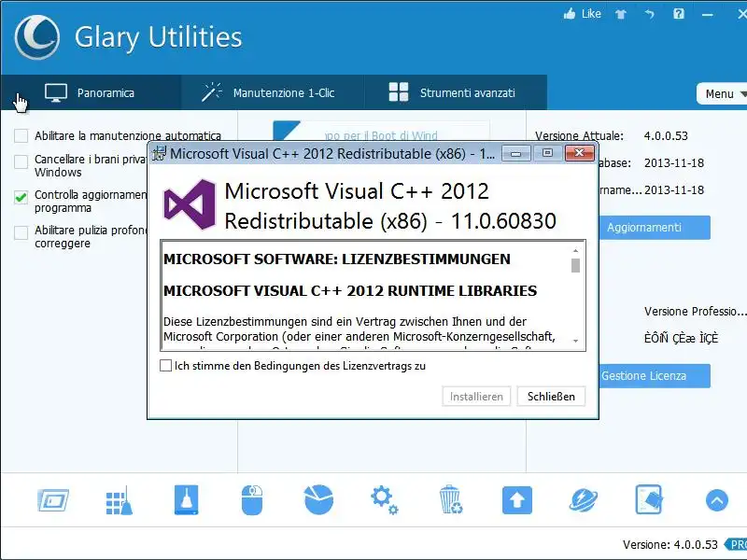The image size is (747, 560).
Task: Click Versione: 4.0.0.53 in status bar
Action: pos(669,544)
